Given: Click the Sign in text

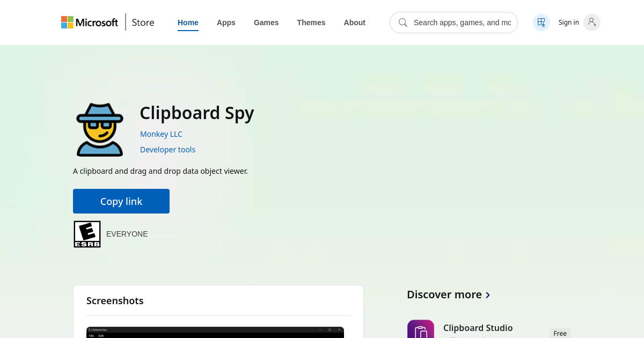Looking at the screenshot, I should 569,23.
